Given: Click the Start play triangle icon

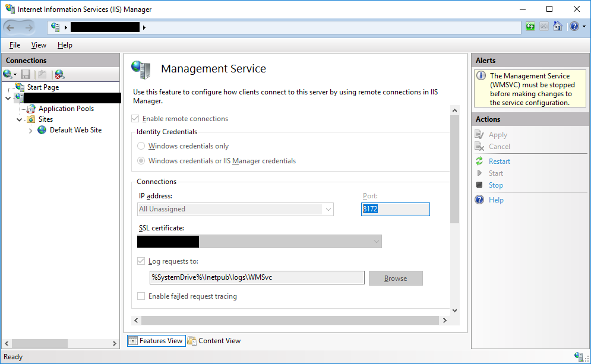Looking at the screenshot, I should click(x=479, y=173).
